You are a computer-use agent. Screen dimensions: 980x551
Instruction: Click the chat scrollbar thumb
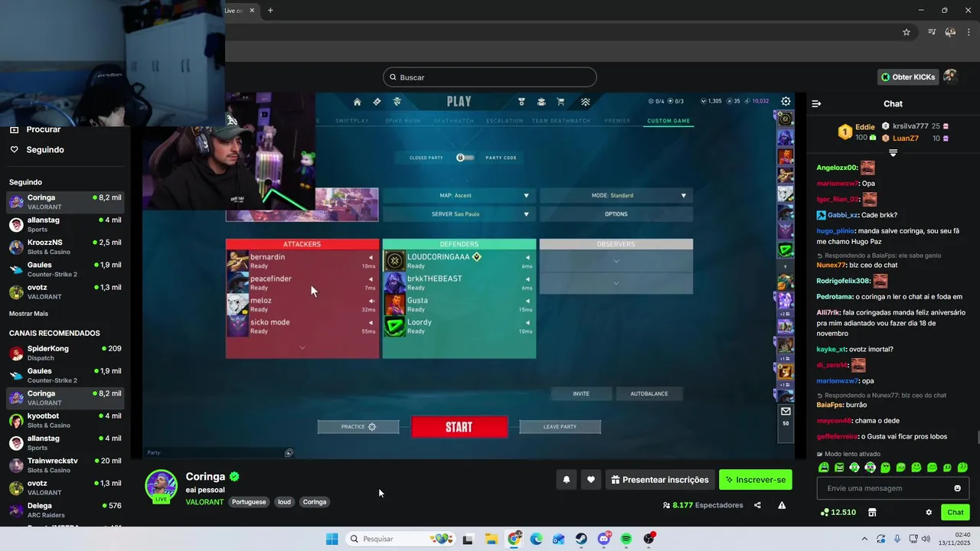[978, 438]
